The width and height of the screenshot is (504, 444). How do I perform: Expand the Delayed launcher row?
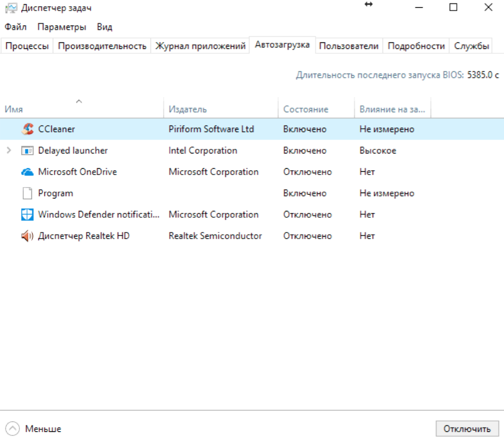pyautogui.click(x=9, y=150)
